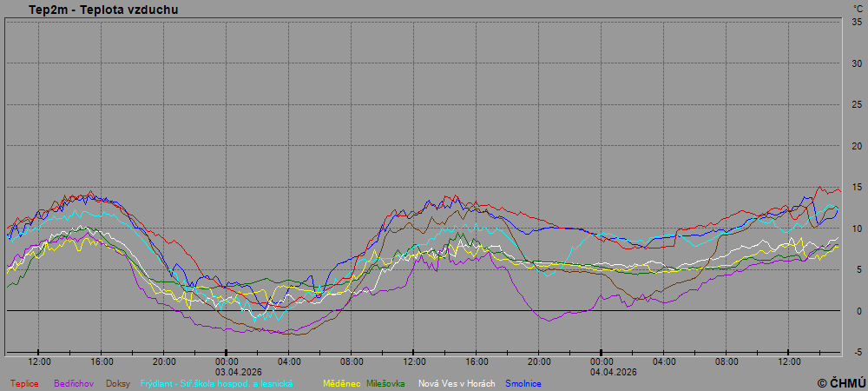
Task: Click the 00:00 tick above 04.04.2026
Action: pyautogui.click(x=602, y=361)
